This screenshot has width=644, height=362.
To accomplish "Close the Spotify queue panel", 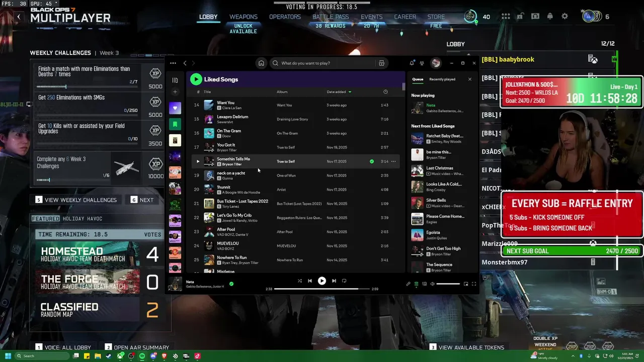I will 470,79.
